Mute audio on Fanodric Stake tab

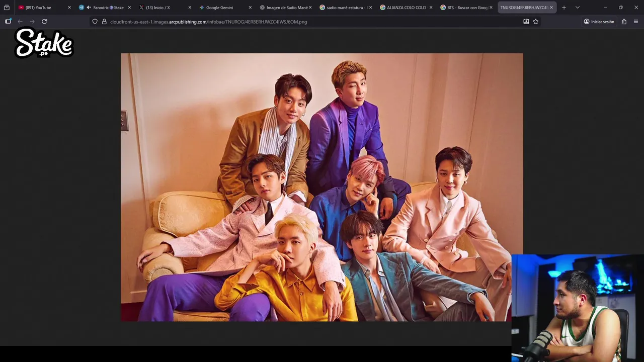tap(89, 8)
